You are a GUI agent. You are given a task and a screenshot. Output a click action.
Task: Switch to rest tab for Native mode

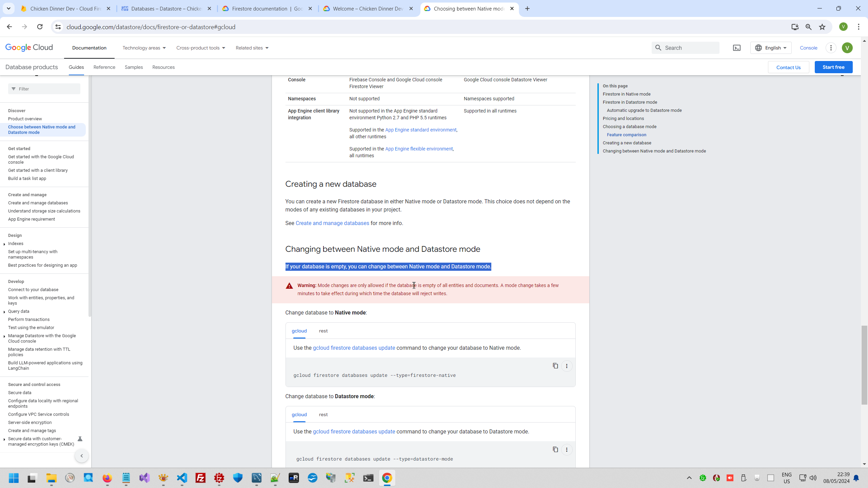pyautogui.click(x=323, y=331)
